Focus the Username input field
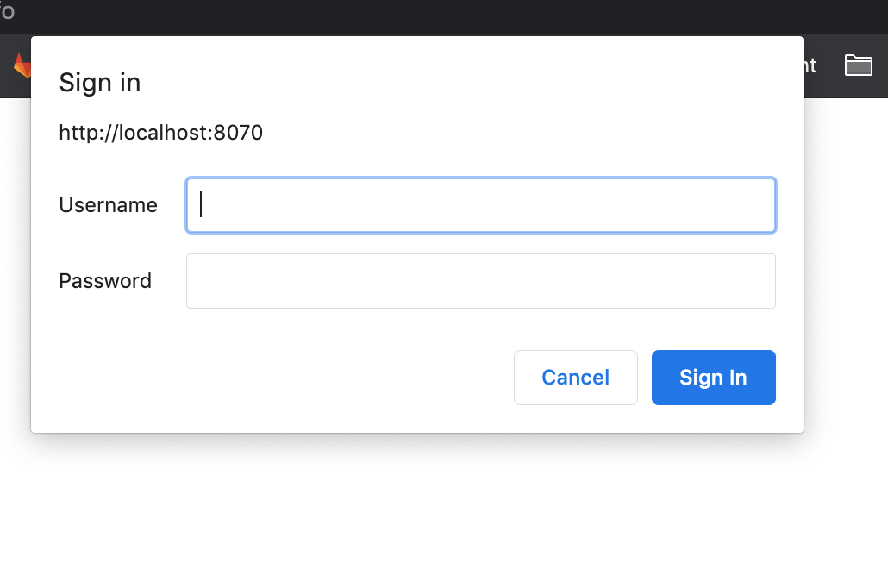Screen dimensions: 888x588 tap(481, 205)
